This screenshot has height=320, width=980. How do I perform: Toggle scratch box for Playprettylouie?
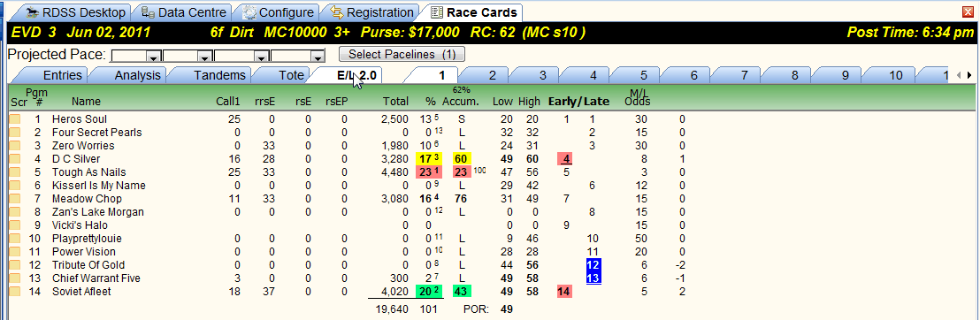[x=14, y=238]
